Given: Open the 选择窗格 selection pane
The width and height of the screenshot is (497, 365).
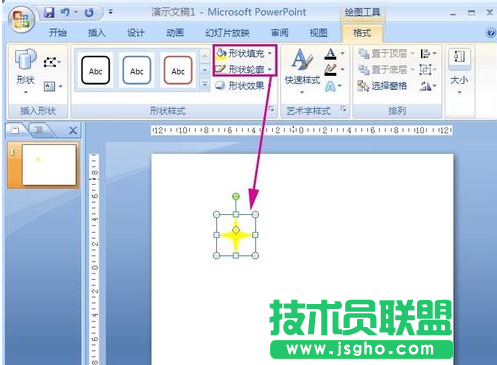Looking at the screenshot, I should pyautogui.click(x=382, y=86).
